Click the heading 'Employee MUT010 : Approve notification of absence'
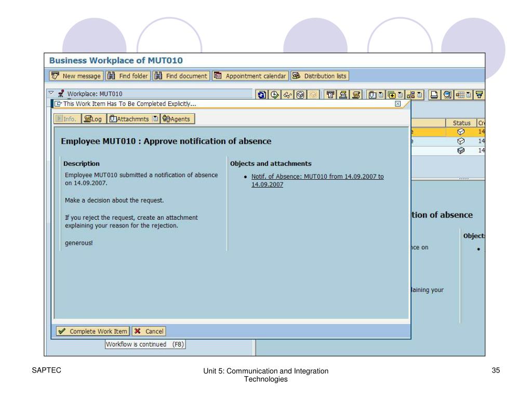Image resolution: width=532 pixels, height=399 pixels. (166, 141)
